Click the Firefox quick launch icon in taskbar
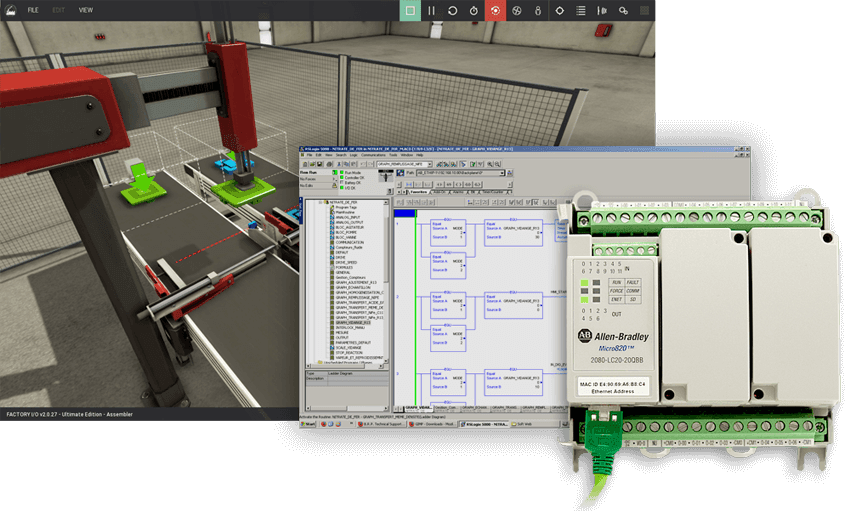This screenshot has width=850, height=511. 324,424
